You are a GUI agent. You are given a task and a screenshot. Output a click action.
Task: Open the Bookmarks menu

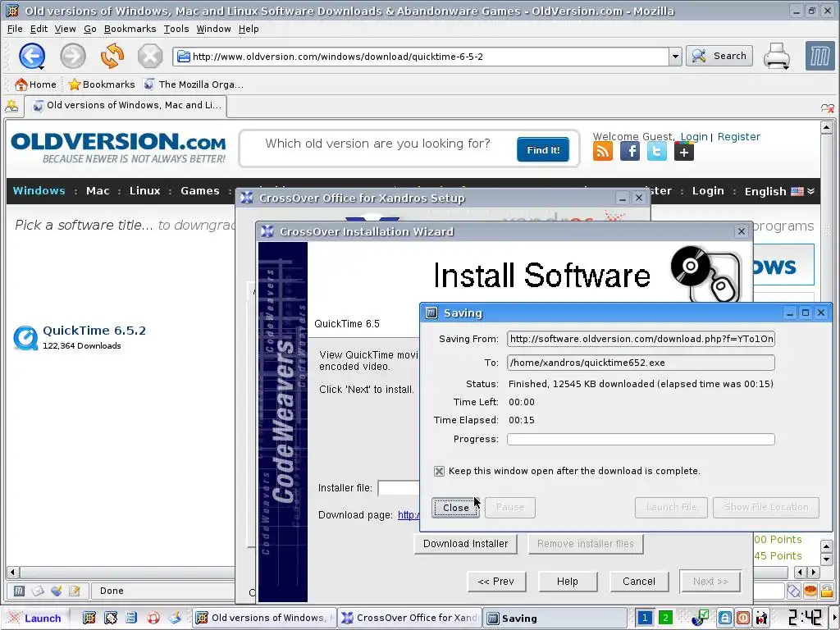pos(130,29)
